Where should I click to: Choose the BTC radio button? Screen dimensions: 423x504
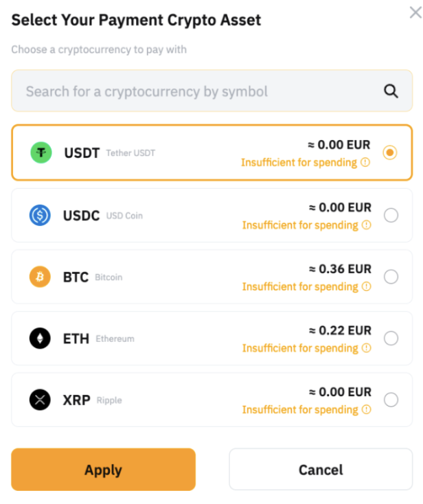point(391,277)
